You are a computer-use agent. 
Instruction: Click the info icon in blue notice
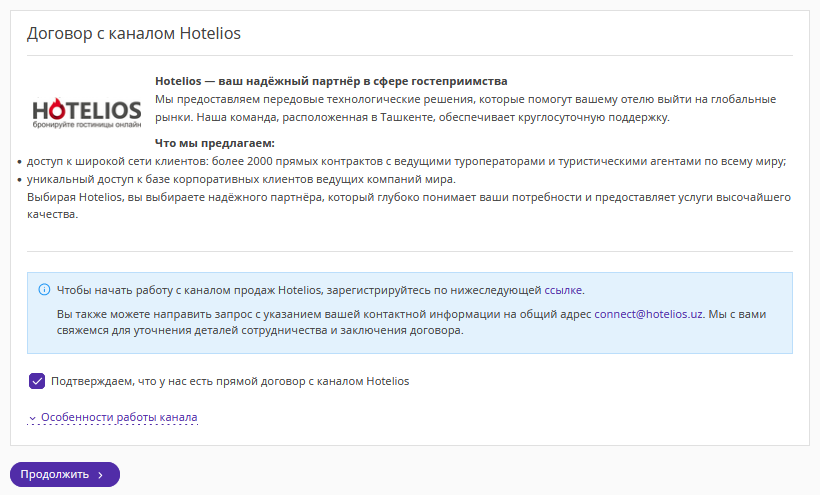point(44,290)
